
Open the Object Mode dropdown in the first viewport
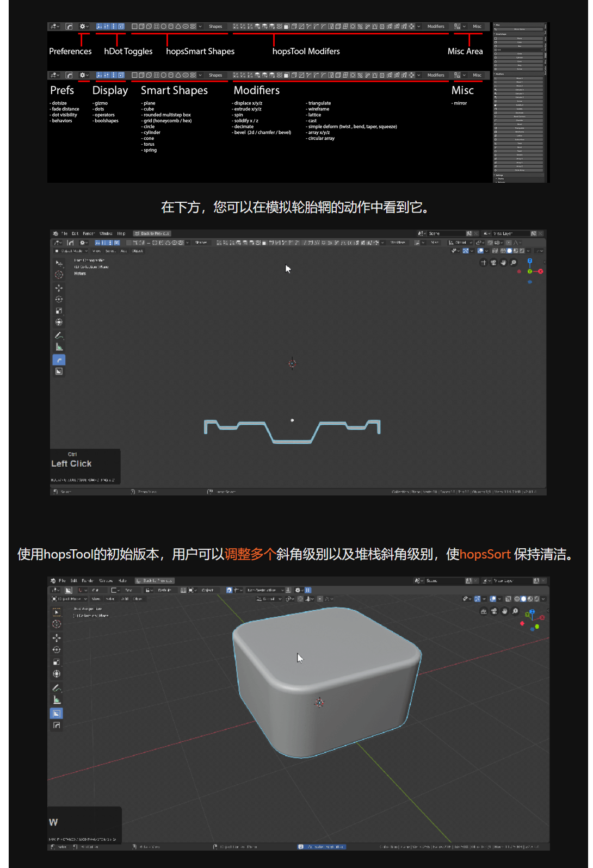(x=71, y=251)
